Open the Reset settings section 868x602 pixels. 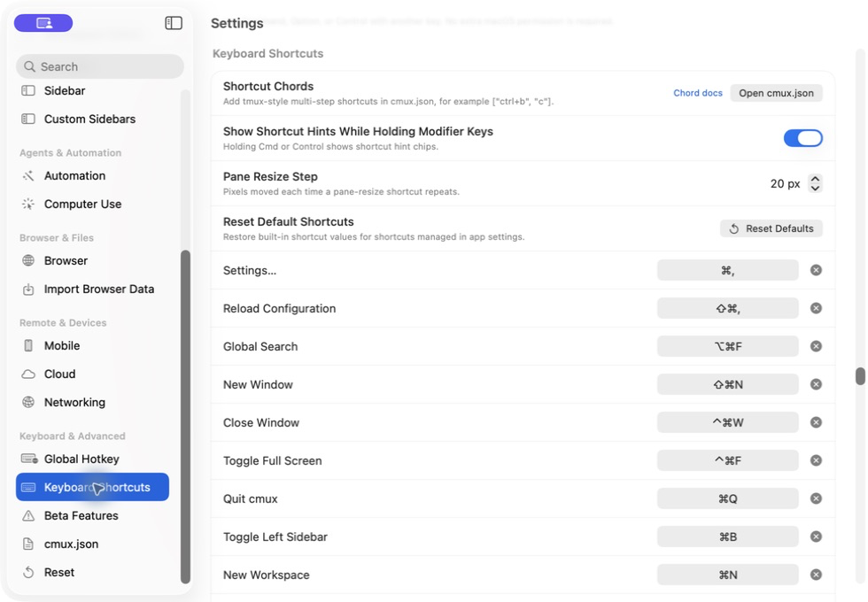point(92,573)
